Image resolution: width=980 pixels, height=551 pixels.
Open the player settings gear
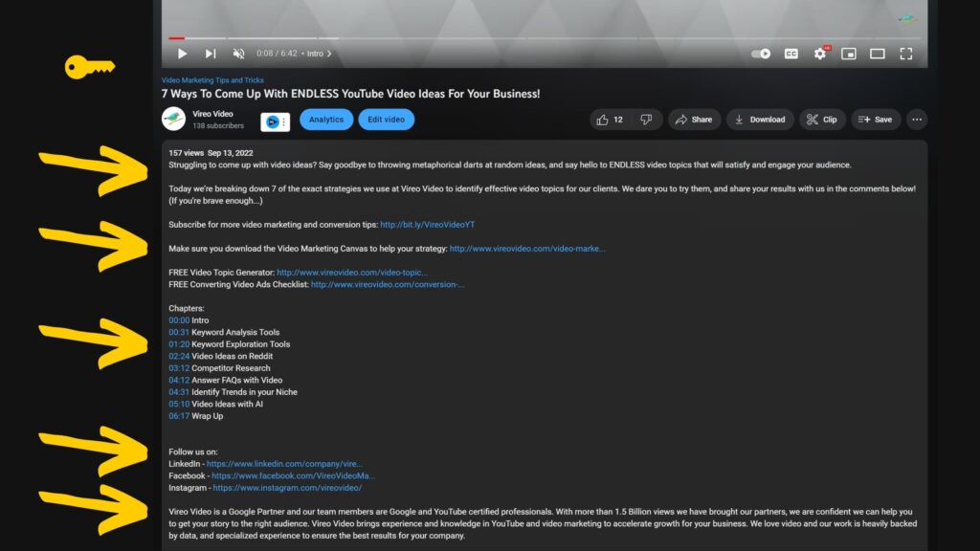tap(820, 54)
